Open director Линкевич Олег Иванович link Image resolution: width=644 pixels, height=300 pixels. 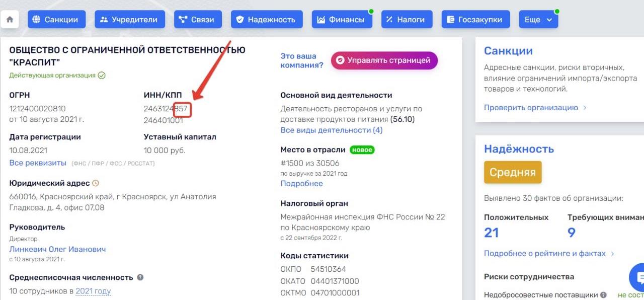(x=57, y=250)
